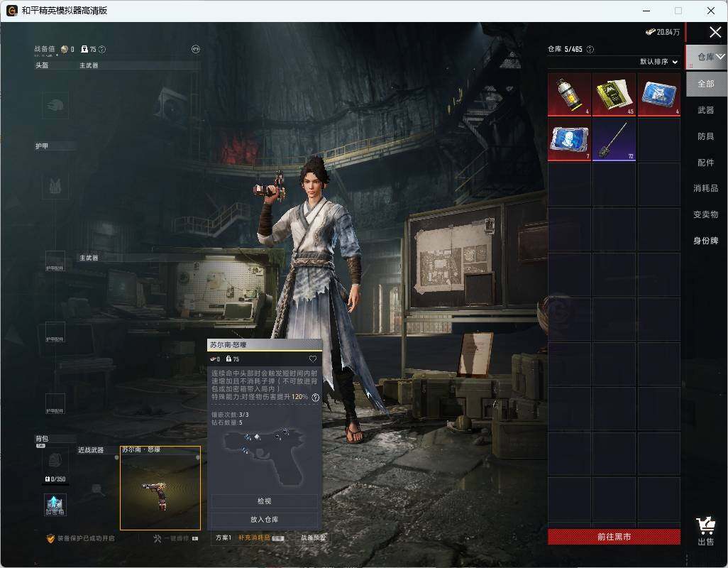728x568 pixels.
Task: Click the help icon next to 战备值 75
Action: point(102,49)
